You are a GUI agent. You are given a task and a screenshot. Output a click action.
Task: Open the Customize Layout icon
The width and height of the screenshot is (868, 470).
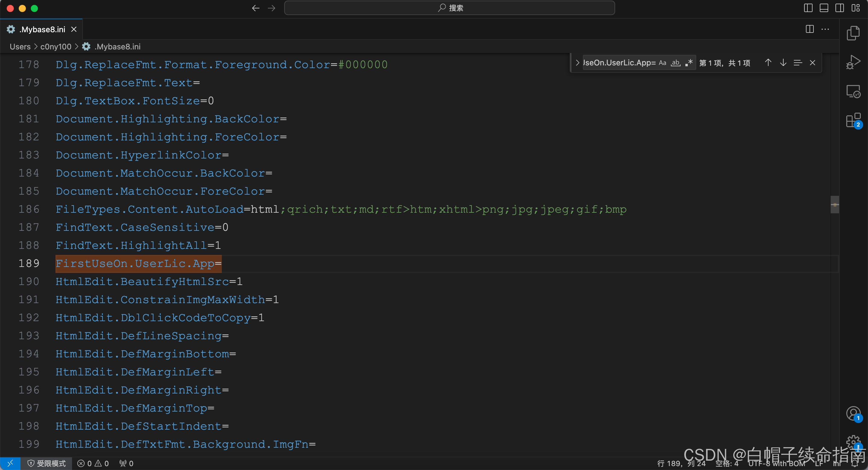click(856, 8)
